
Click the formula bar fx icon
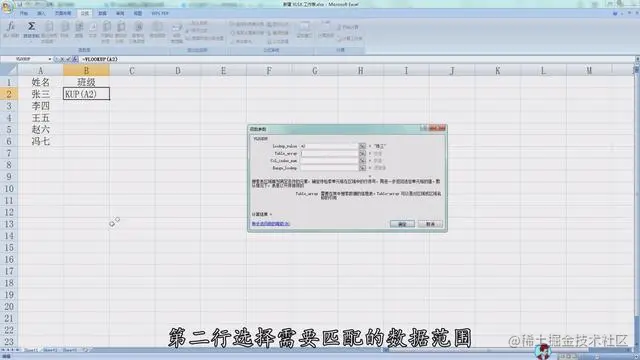click(75, 59)
